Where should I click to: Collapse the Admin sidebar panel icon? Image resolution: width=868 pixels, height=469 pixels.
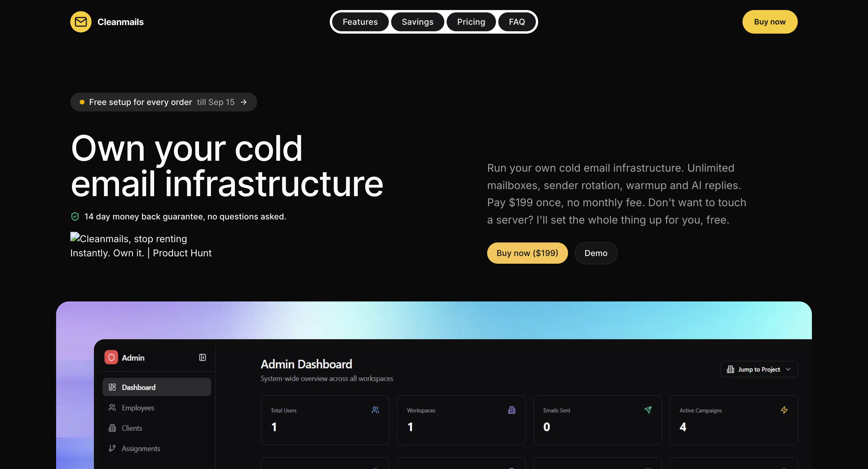[203, 357]
